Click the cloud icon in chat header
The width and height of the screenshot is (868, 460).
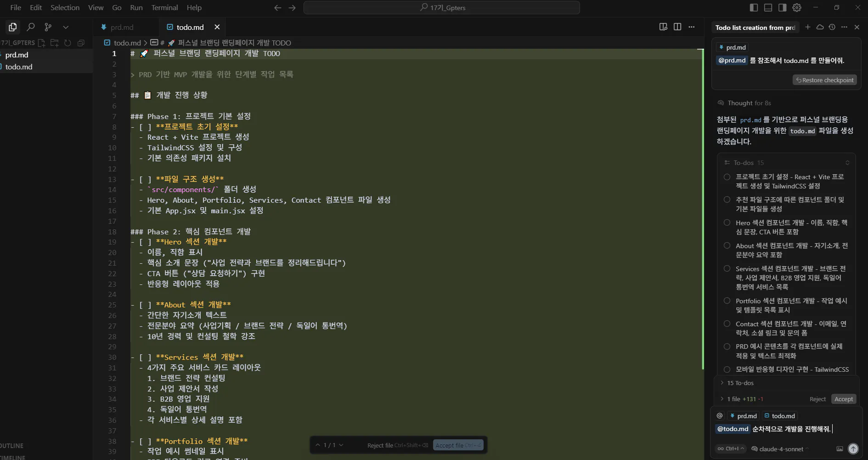pos(820,27)
